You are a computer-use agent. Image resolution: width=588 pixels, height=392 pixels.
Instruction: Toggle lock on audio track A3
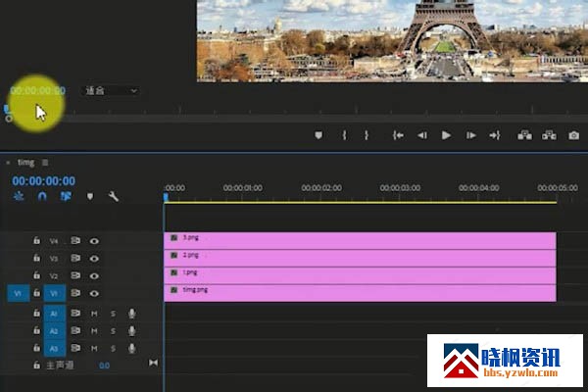click(36, 348)
